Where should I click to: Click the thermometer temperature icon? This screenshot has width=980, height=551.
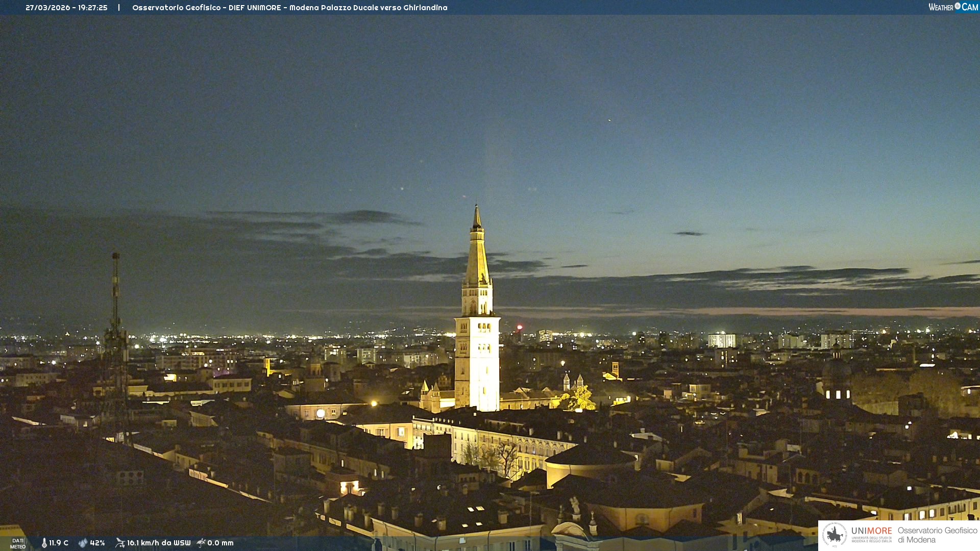coord(44,543)
